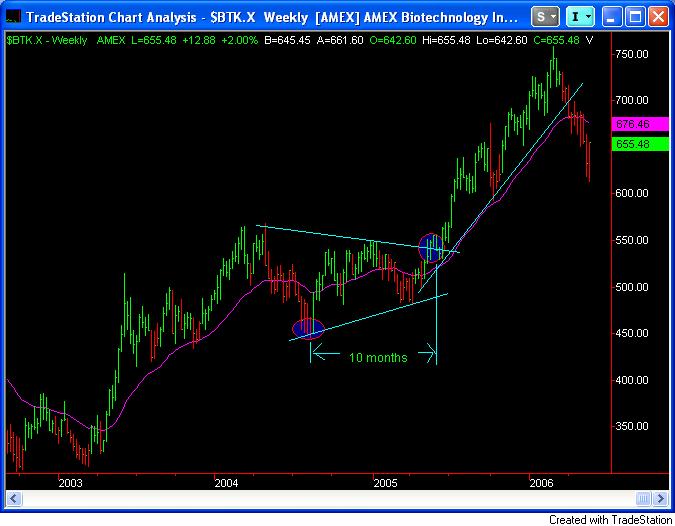The width and height of the screenshot is (675, 526).
Task: Click the L=655.48 last price text
Action: (154, 40)
